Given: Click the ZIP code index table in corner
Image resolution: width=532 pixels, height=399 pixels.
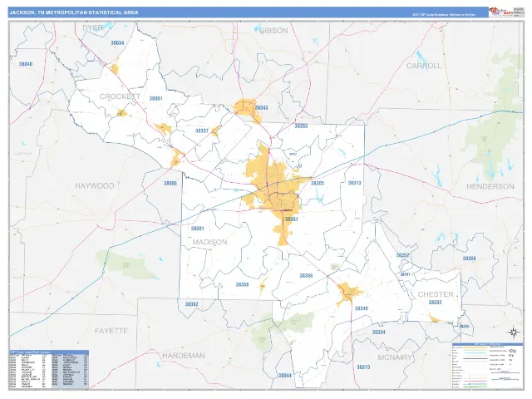Looking at the screenshot, I should click(x=49, y=369).
